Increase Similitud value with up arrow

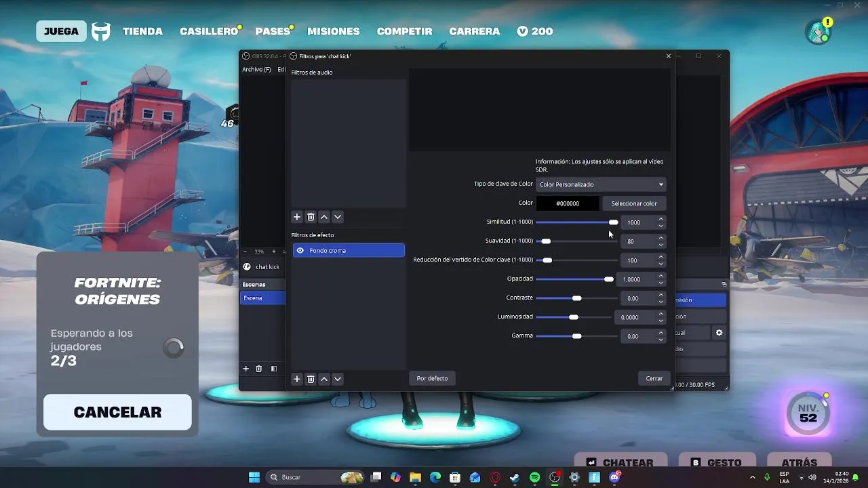661,219
